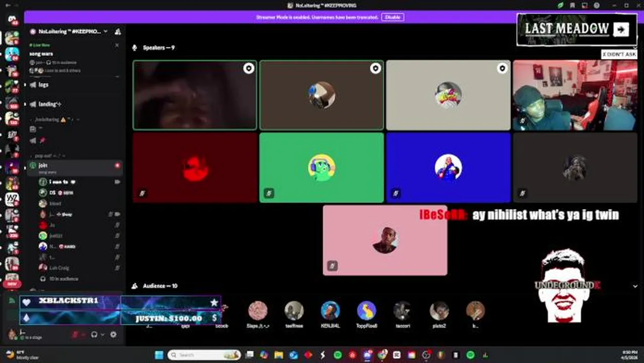Open audience member ToppFloe8 avatar

366,311
